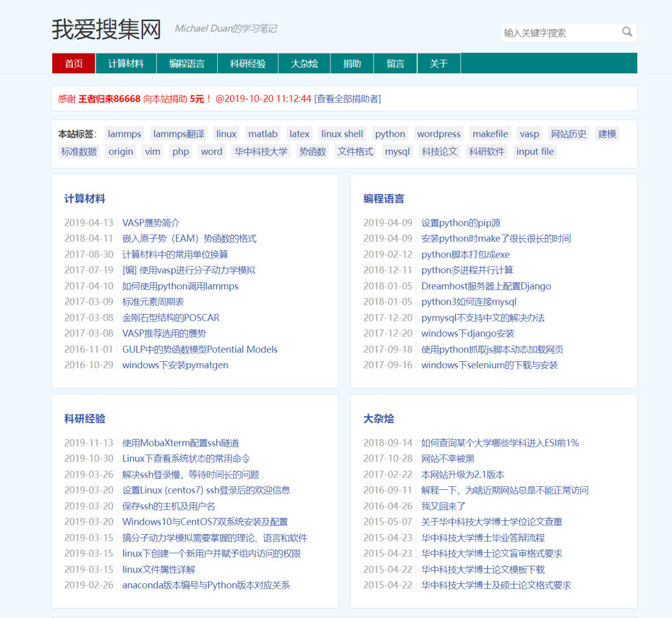The width and height of the screenshot is (672, 618).
Task: Select the 科研经验 navigation tab
Action: [248, 63]
